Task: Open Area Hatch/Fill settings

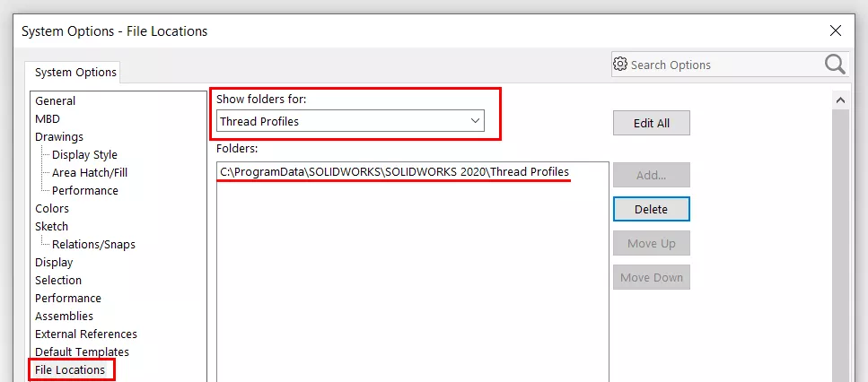Action: (x=90, y=173)
